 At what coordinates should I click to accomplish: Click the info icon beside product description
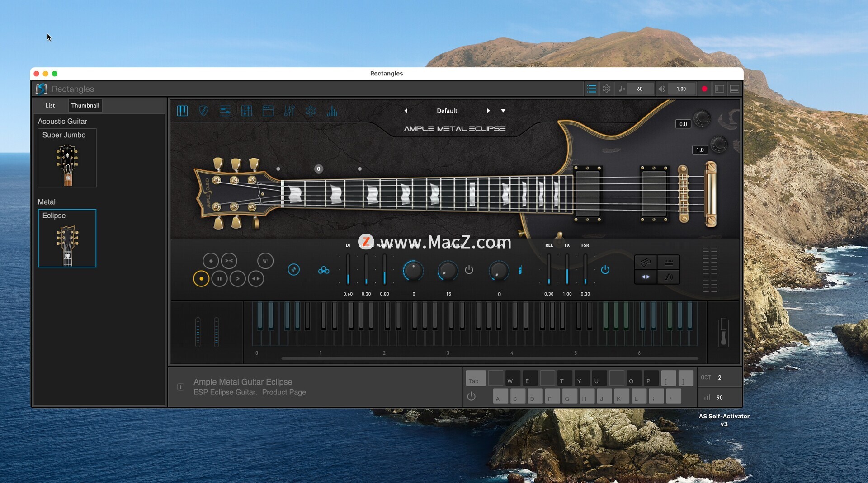point(180,387)
